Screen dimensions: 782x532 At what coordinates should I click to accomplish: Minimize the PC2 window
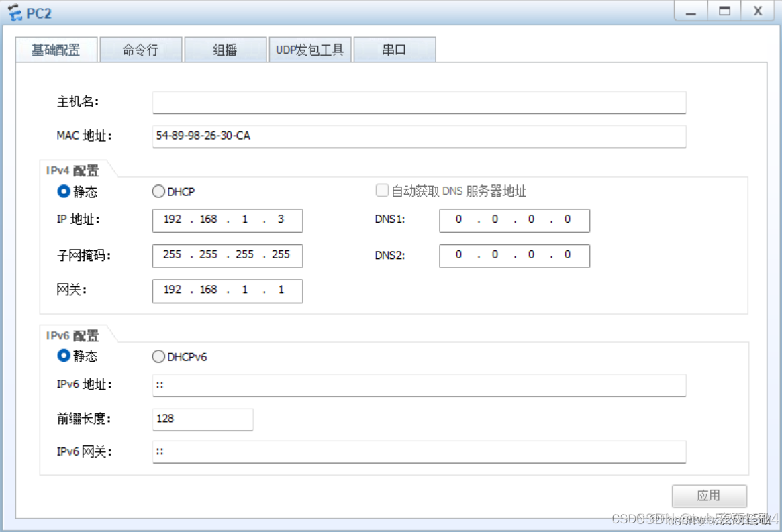click(x=691, y=11)
